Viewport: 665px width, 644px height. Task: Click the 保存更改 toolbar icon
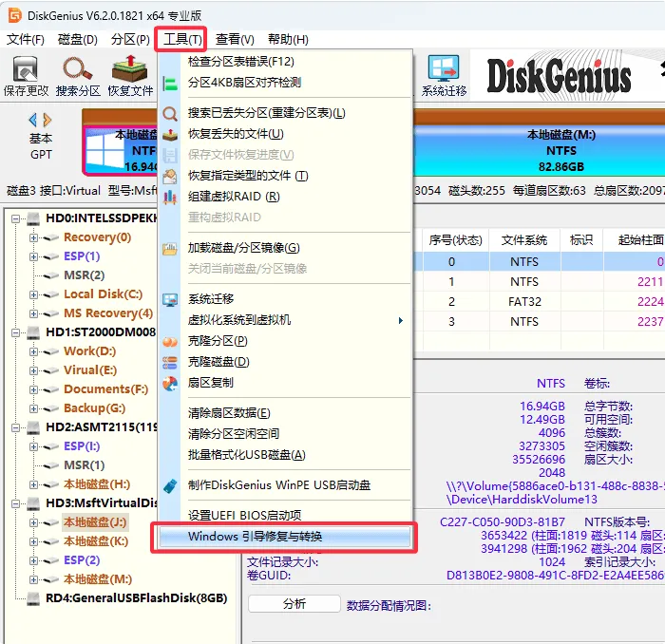point(26,76)
